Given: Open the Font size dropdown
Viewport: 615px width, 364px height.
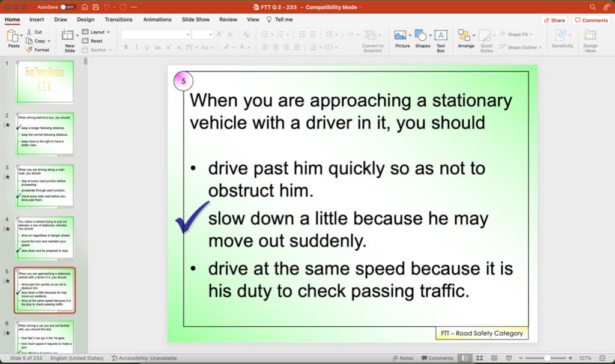Looking at the screenshot, I should pyautogui.click(x=211, y=34).
